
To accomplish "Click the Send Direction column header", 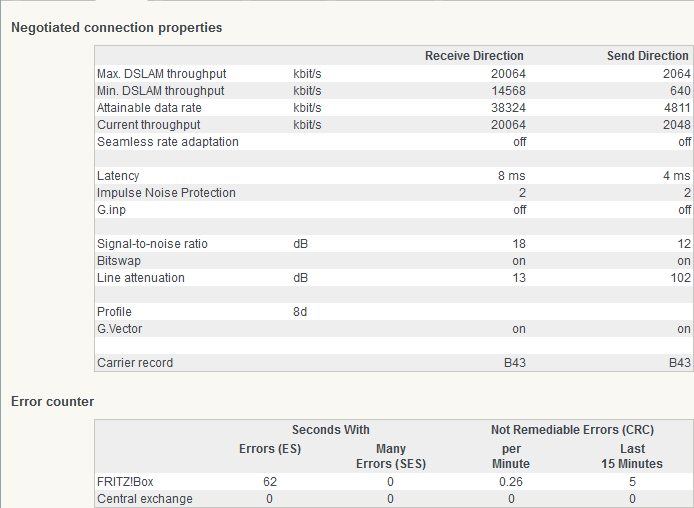I will [648, 56].
